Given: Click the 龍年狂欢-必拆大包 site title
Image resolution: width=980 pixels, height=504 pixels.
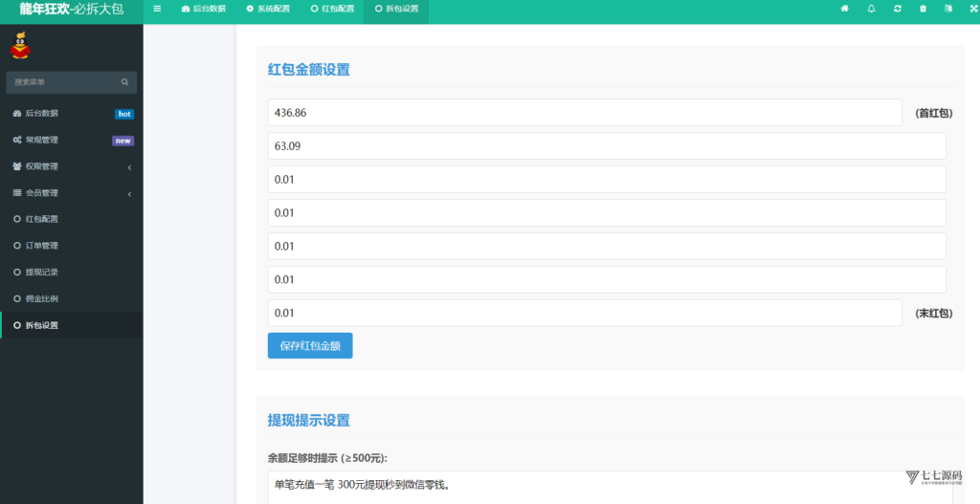Looking at the screenshot, I should click(71, 10).
